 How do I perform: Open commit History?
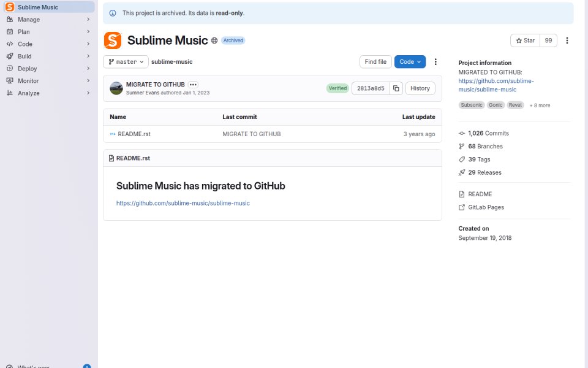[420, 88]
